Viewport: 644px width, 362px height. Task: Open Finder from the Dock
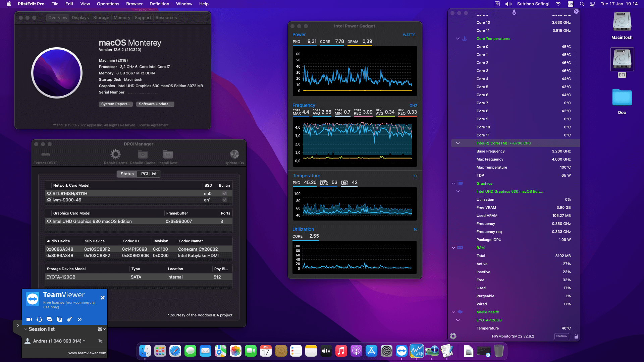(145, 351)
